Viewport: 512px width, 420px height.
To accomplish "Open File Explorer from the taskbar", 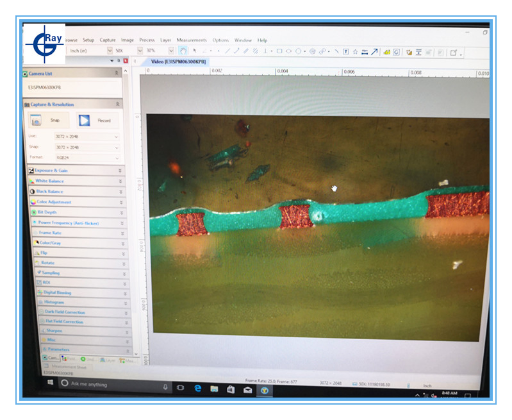I will (214, 389).
